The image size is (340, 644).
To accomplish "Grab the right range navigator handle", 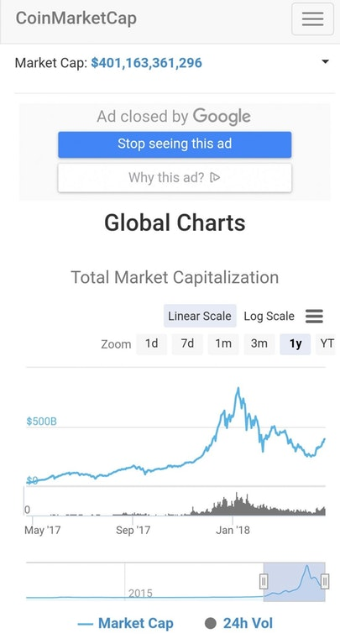I will pyautogui.click(x=325, y=581).
